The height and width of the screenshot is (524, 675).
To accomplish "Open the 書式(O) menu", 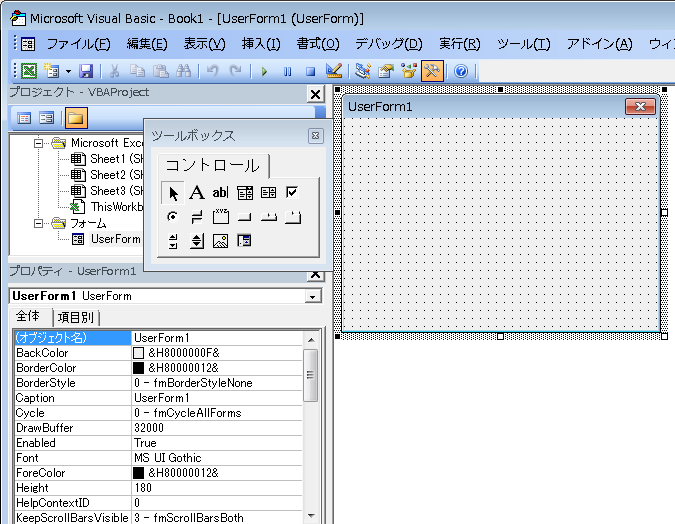I will tap(318, 43).
